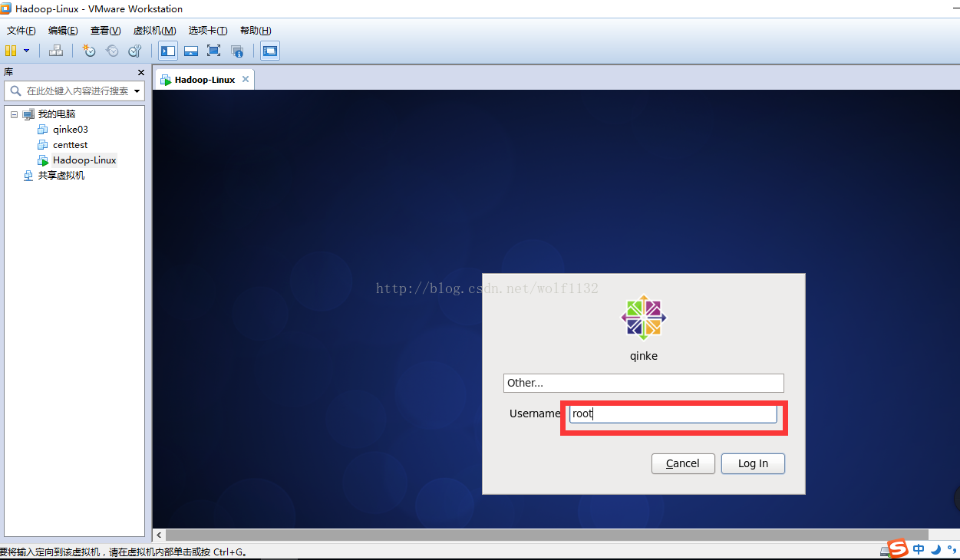Toggle the library sidebar view icon

[x=168, y=51]
